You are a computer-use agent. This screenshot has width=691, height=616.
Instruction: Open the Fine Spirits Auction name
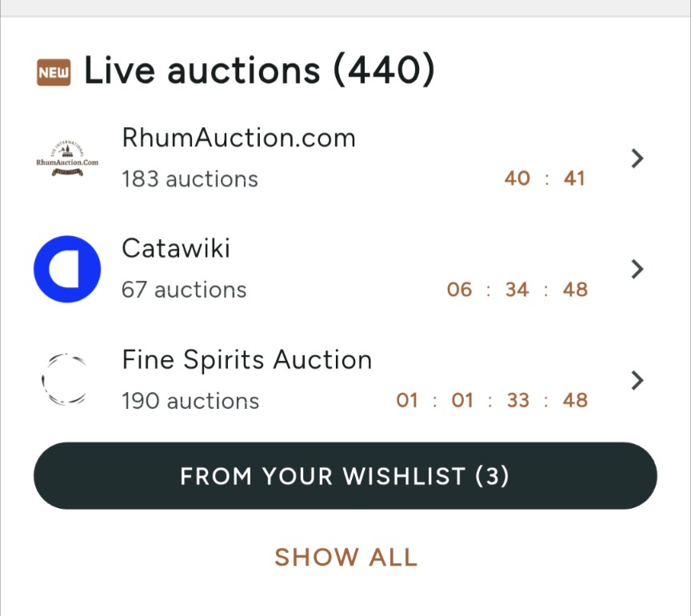point(247,360)
